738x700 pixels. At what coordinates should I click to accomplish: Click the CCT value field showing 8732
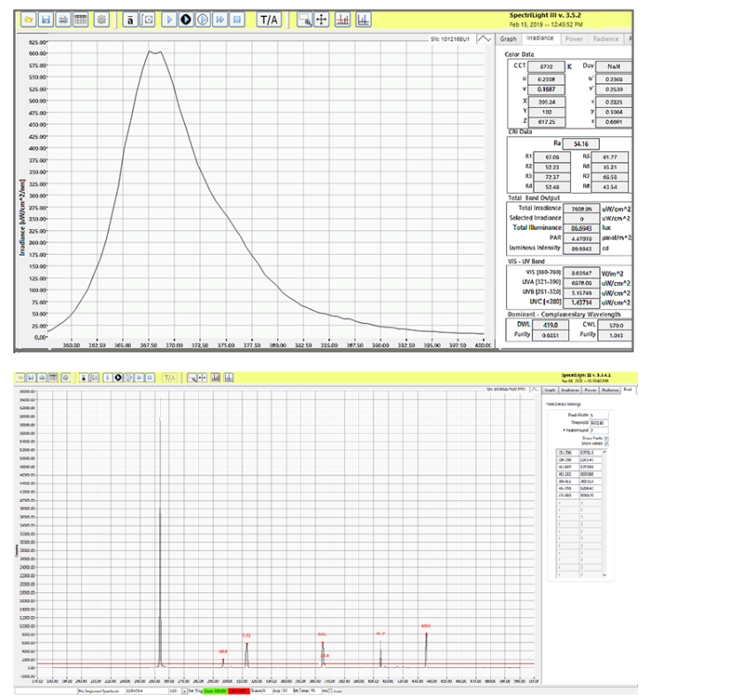click(x=546, y=67)
